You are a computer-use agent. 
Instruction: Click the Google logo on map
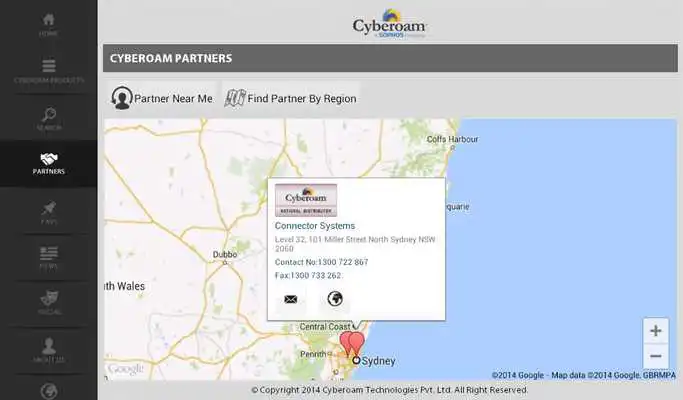click(x=125, y=369)
